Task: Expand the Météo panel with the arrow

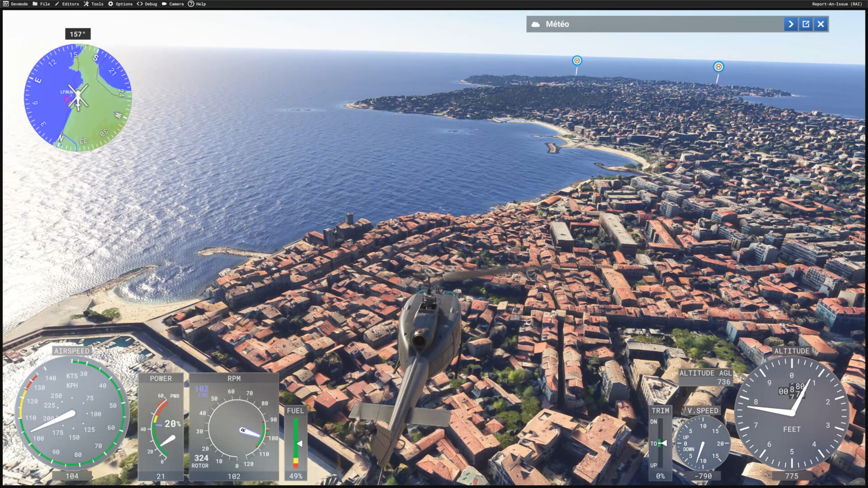Action: 791,24
